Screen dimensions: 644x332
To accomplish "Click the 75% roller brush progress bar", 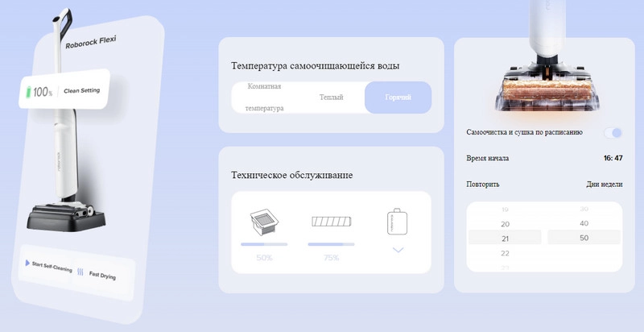I will (331, 244).
